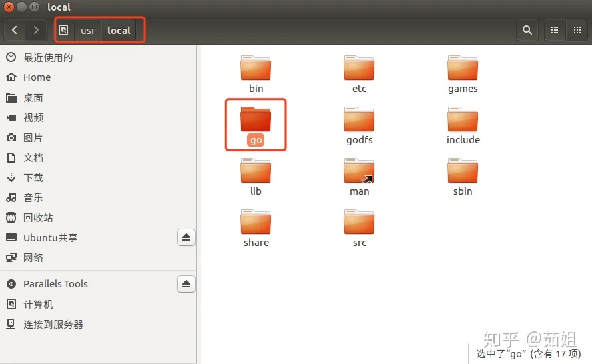Open 桌面 in the sidebar

pyautogui.click(x=98, y=98)
